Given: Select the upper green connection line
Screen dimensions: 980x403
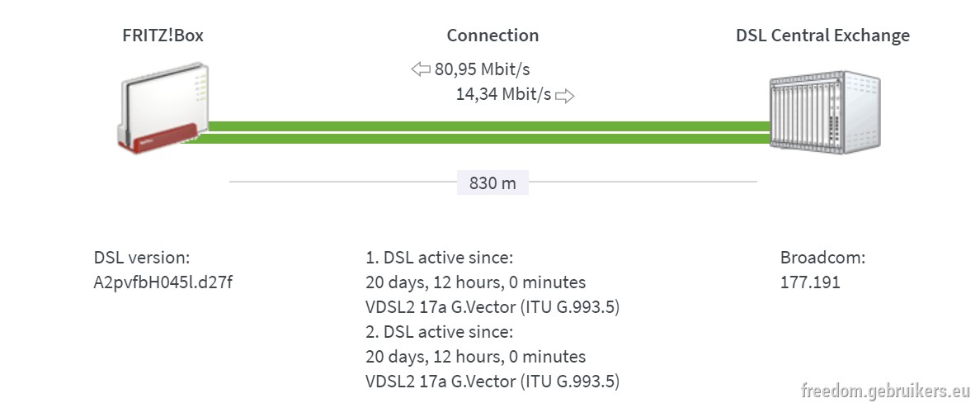Looking at the screenshot, I should coord(488,126).
